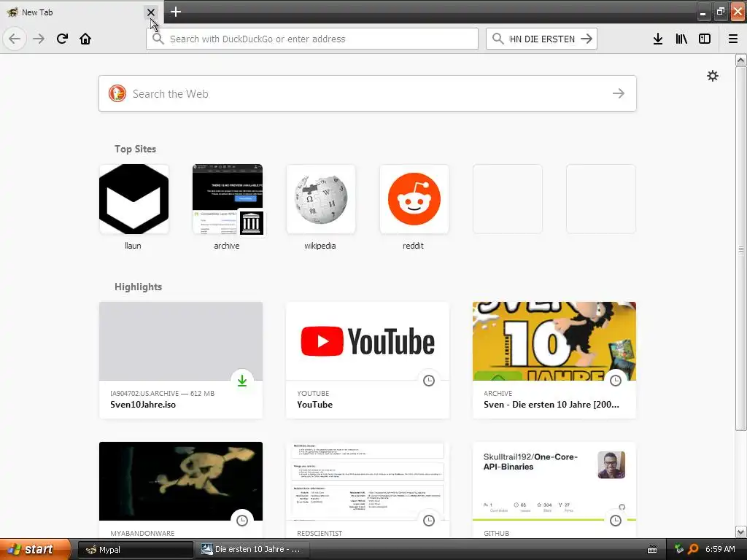Open the Top Sites section header
This screenshot has height=560, width=747.
[135, 149]
